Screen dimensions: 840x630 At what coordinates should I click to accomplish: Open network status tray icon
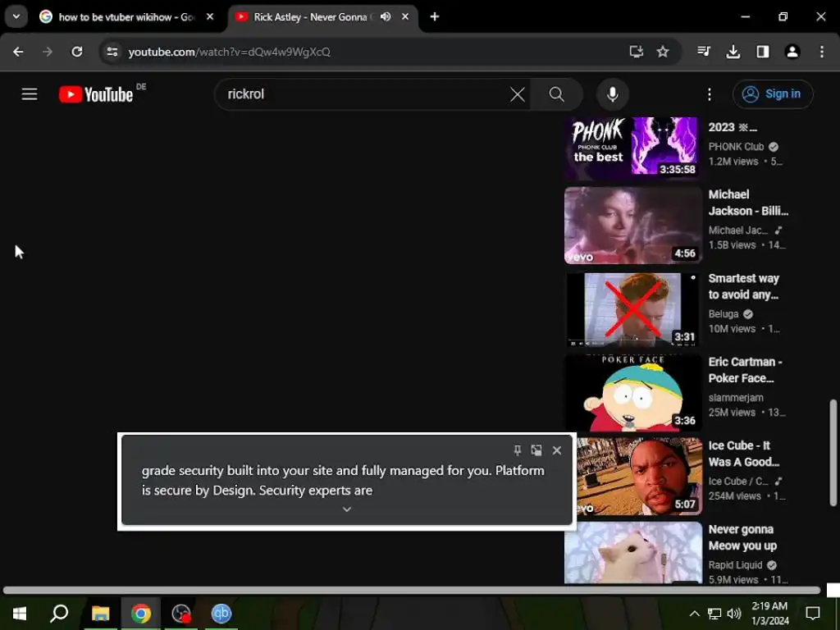point(714,614)
